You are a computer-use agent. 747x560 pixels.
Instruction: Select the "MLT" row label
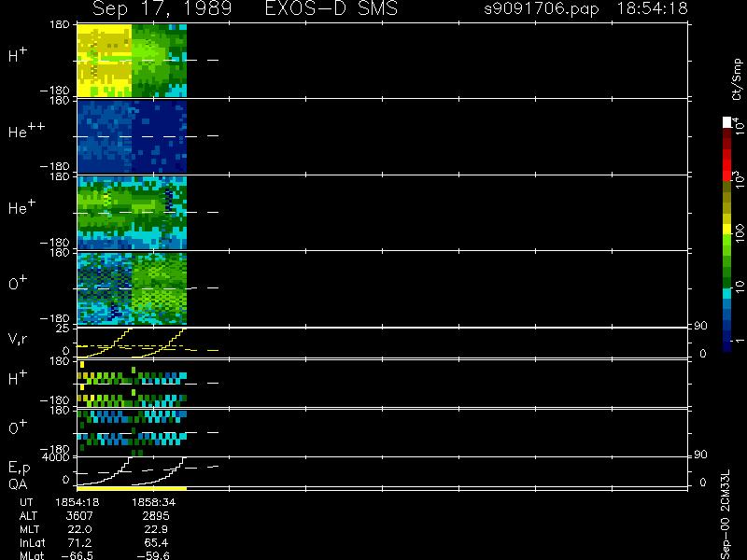click(x=29, y=529)
